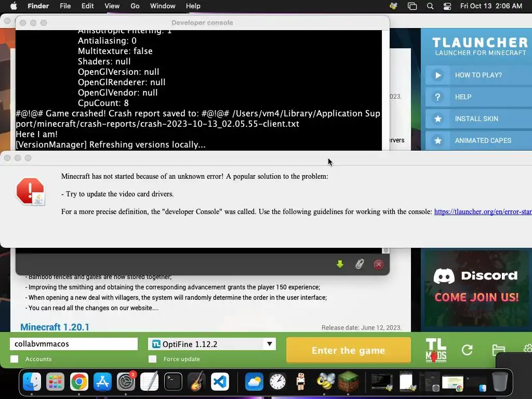This screenshot has width=532, height=399.
Task: Open Control Center in menu bar
Action: click(447, 6)
